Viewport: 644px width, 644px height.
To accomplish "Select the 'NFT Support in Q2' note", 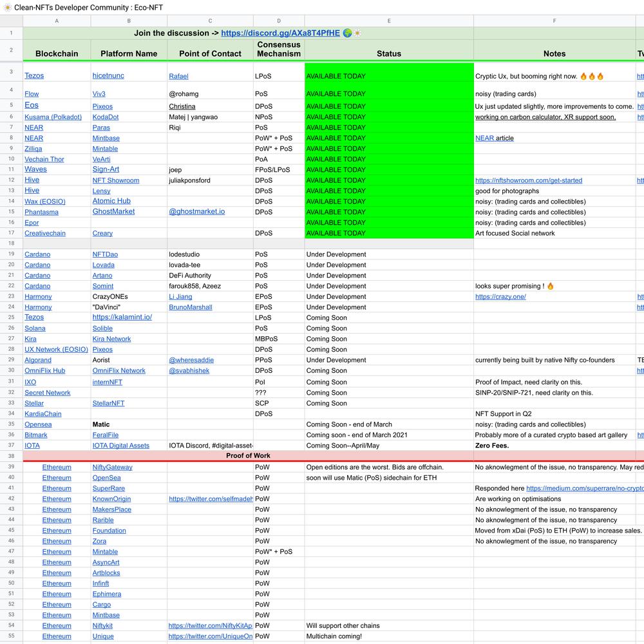I will click(554, 414).
